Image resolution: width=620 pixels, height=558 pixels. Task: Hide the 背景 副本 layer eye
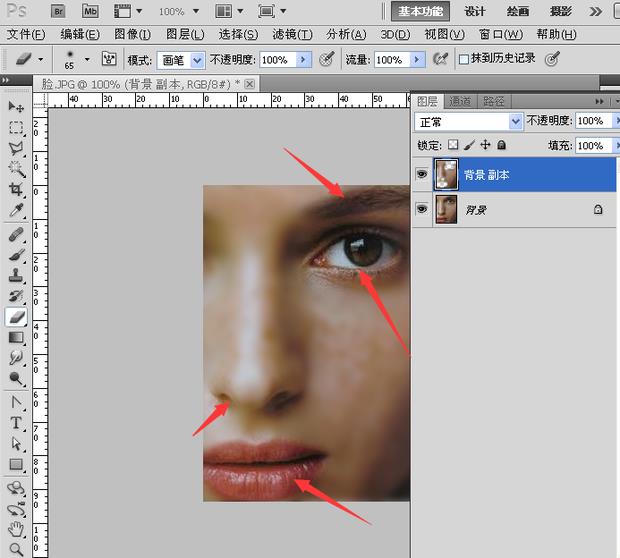(421, 174)
